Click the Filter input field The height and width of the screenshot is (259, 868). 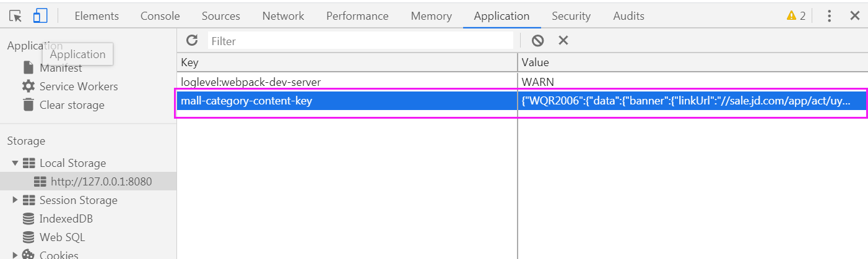point(360,41)
